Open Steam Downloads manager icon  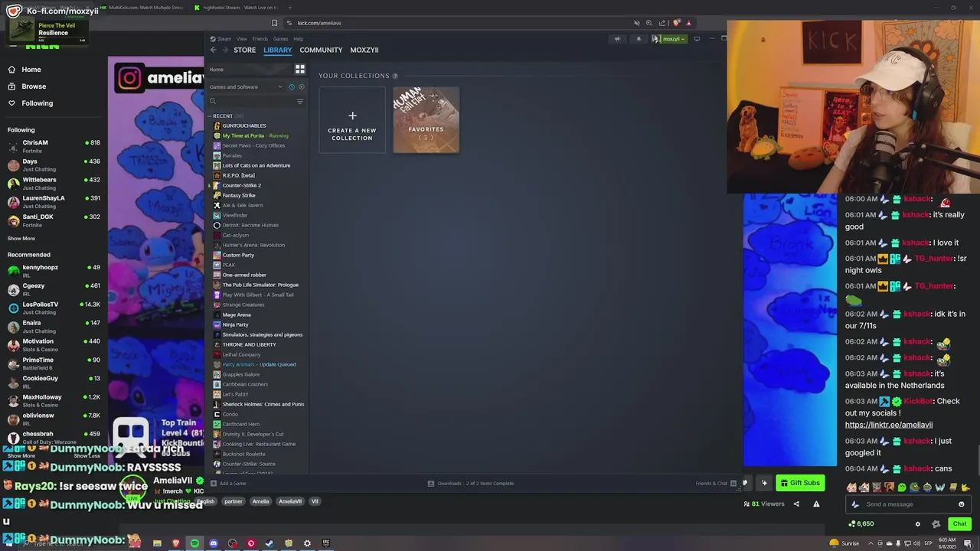(431, 484)
